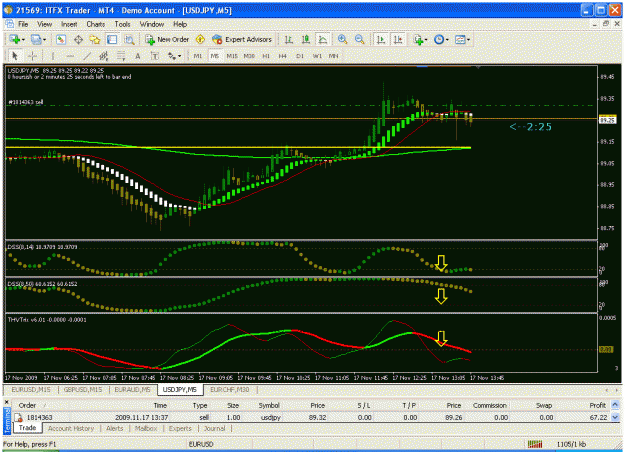
Task: Open the Journal terminal tab
Action: click(x=214, y=428)
